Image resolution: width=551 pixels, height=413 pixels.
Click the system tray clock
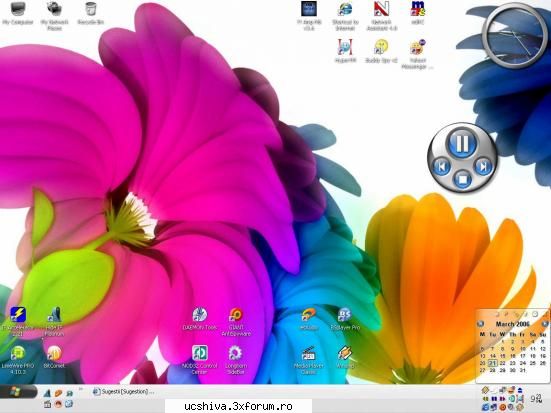click(536, 399)
